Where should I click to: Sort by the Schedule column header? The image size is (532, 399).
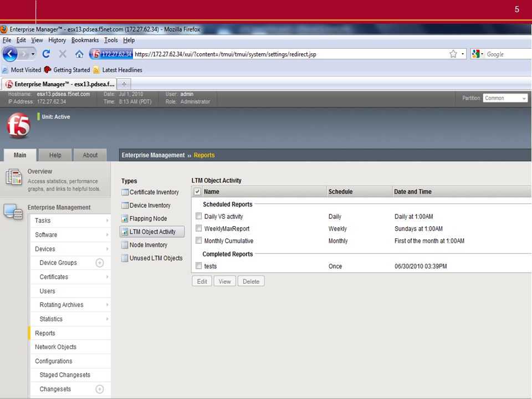tap(359, 192)
